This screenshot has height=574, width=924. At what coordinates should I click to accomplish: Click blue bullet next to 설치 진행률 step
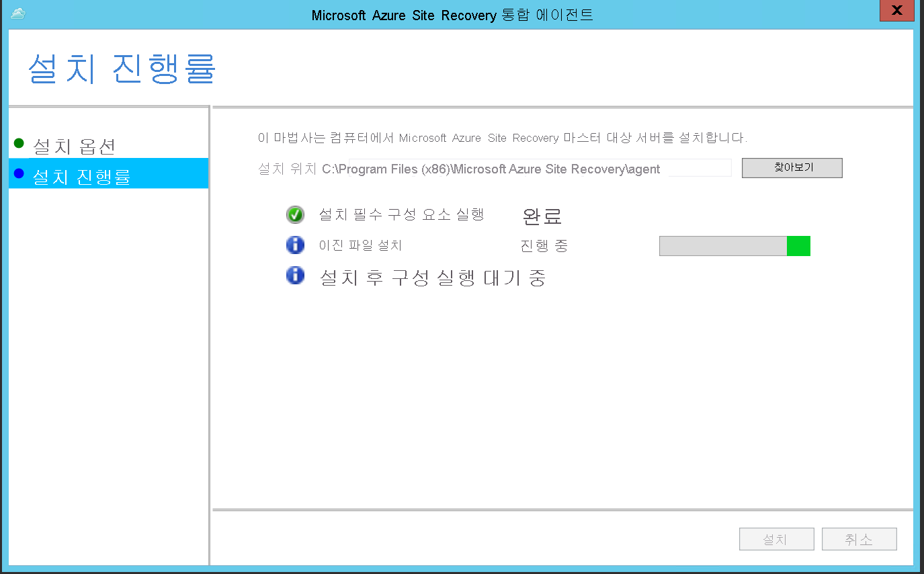pos(19,174)
